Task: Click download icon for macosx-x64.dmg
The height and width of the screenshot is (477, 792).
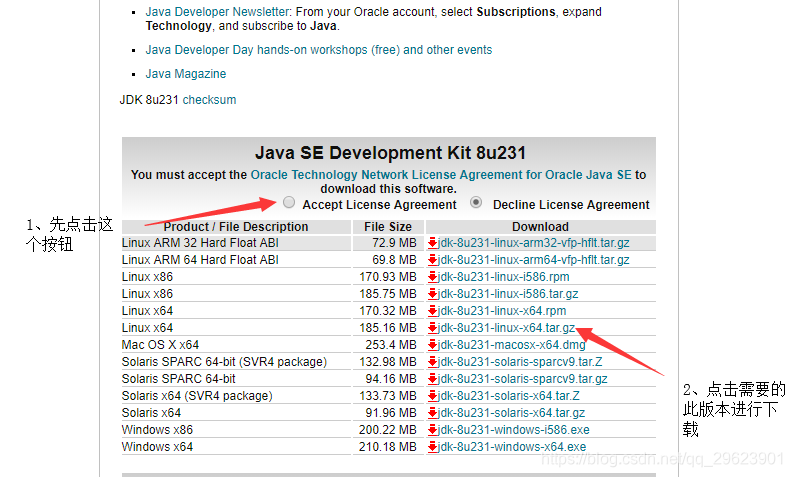Action: [x=432, y=345]
